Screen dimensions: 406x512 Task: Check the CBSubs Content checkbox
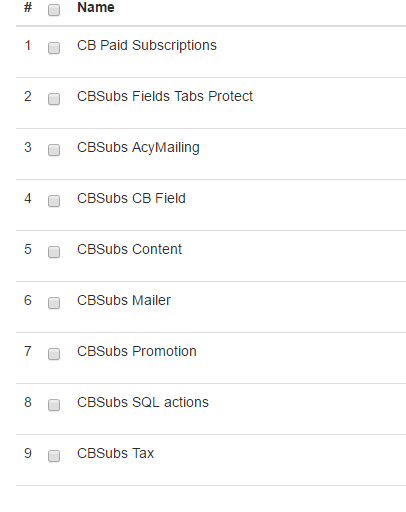click(54, 252)
